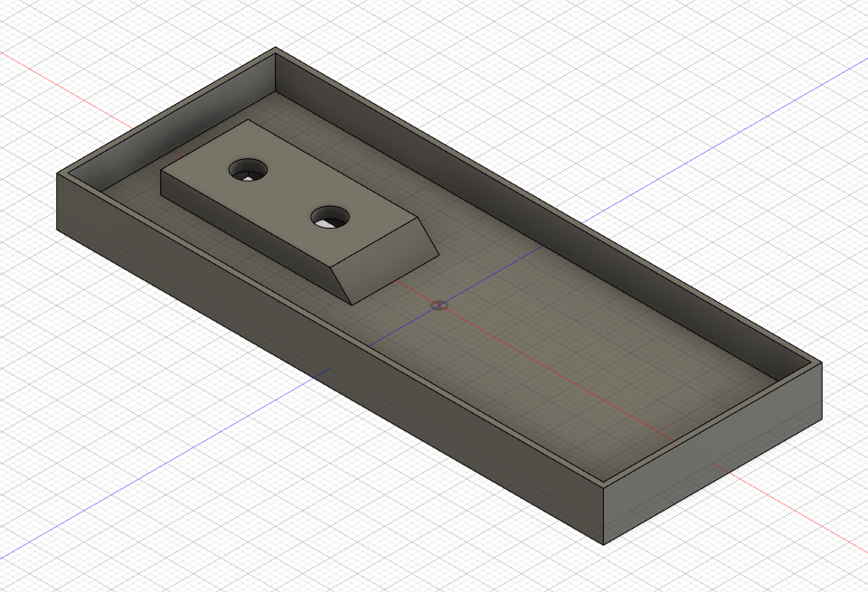Select the front hole in the raised block
This screenshot has height=592, width=868.
pyautogui.click(x=329, y=216)
